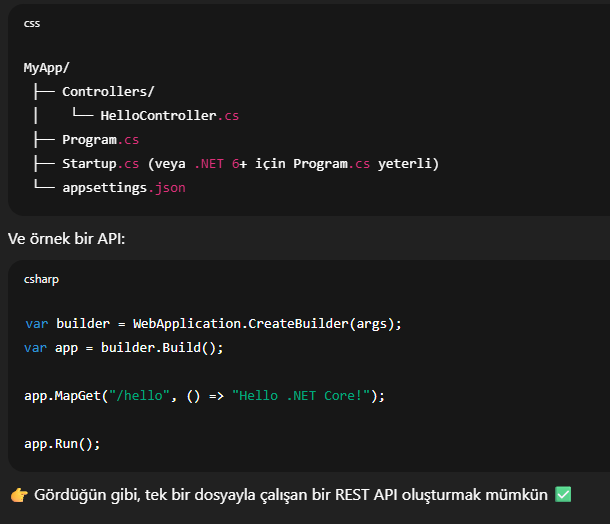Click the '"Hello .NET Core!"' string

[301, 396]
